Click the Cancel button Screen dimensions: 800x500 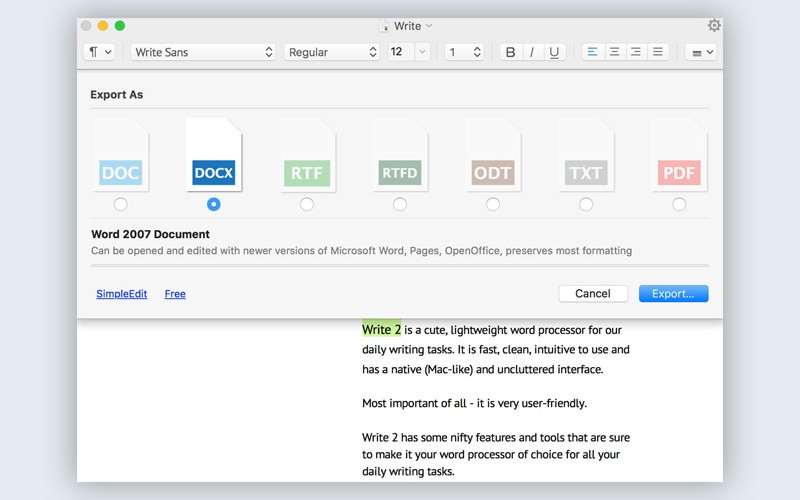coord(593,293)
